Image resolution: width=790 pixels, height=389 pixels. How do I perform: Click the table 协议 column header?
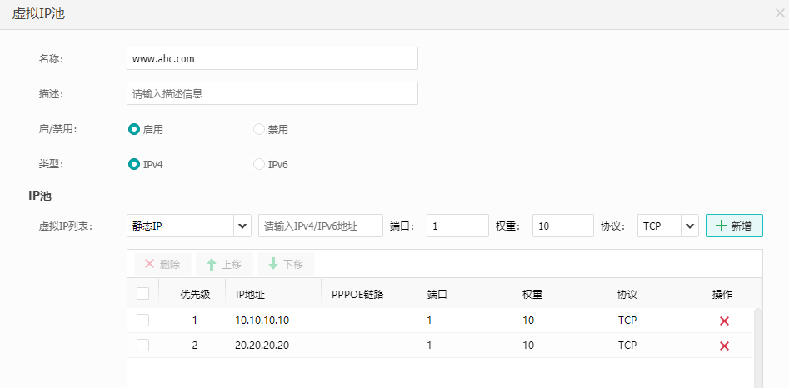pyautogui.click(x=627, y=294)
